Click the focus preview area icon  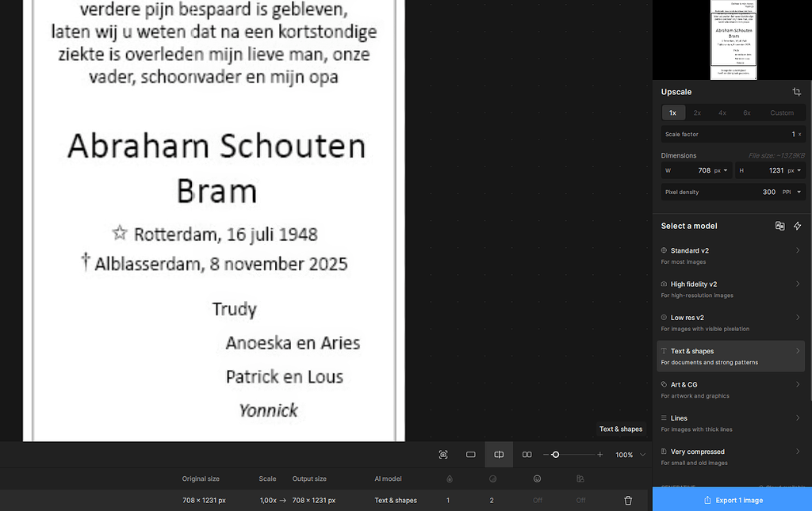coord(443,455)
